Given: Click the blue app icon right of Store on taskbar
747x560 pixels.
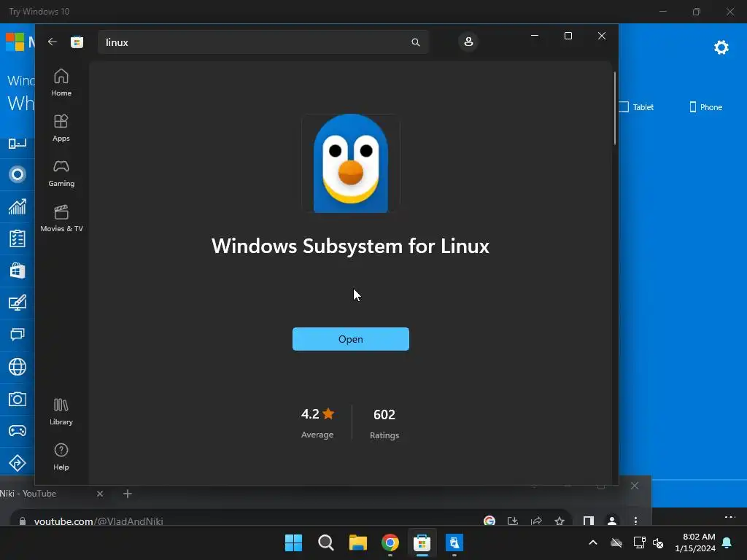Looking at the screenshot, I should point(454,542).
